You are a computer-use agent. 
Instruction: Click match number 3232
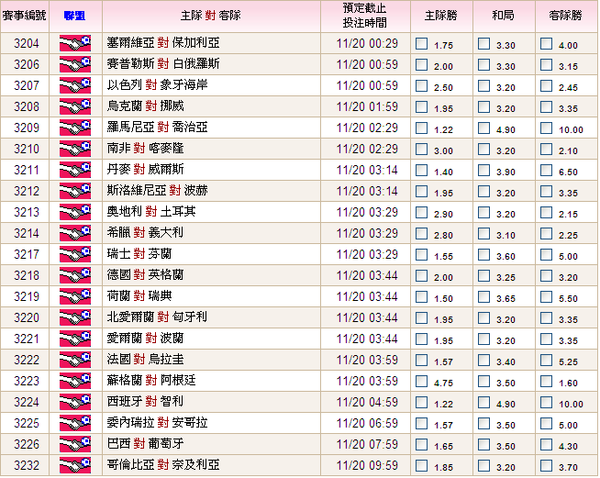point(26,466)
